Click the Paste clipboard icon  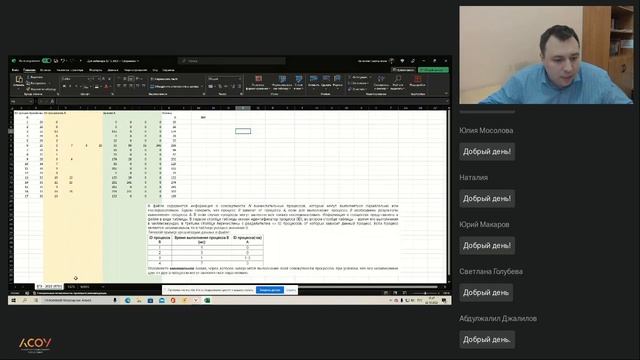click(x=19, y=79)
